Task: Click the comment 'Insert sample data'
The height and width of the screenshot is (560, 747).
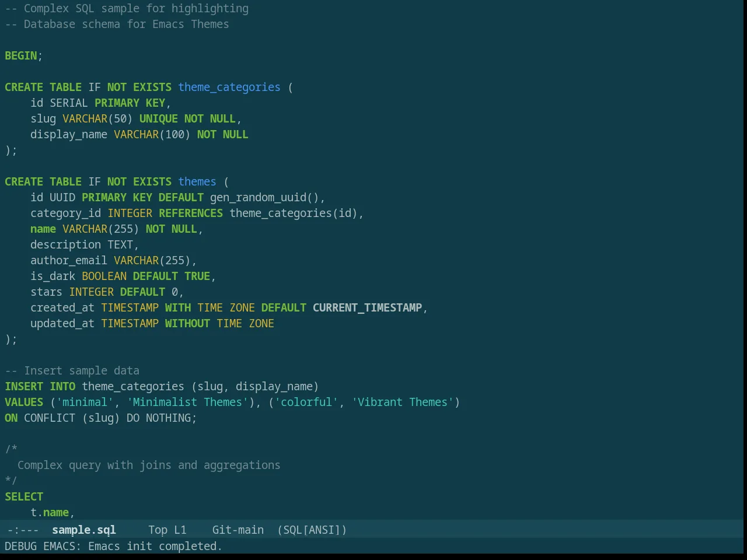Action: click(82, 370)
